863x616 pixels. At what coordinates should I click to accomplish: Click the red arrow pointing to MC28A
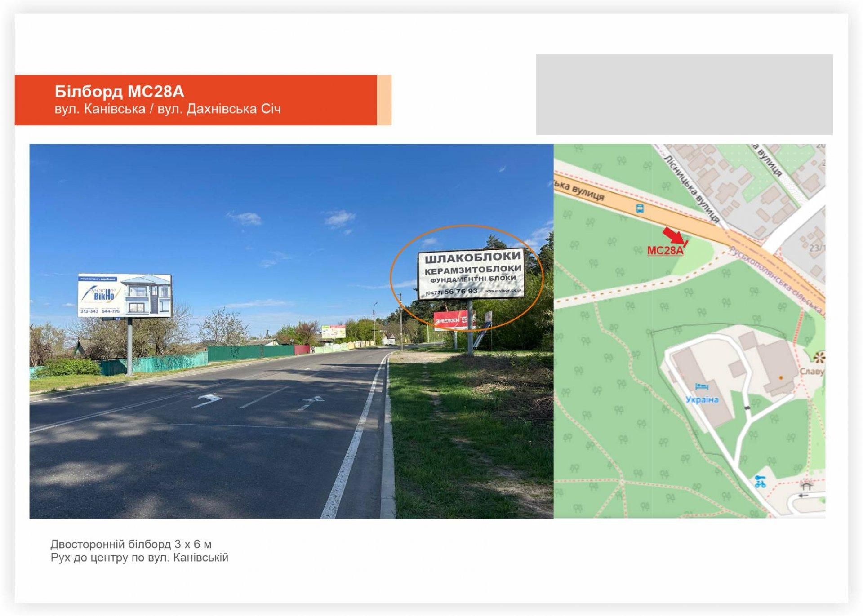673,236
